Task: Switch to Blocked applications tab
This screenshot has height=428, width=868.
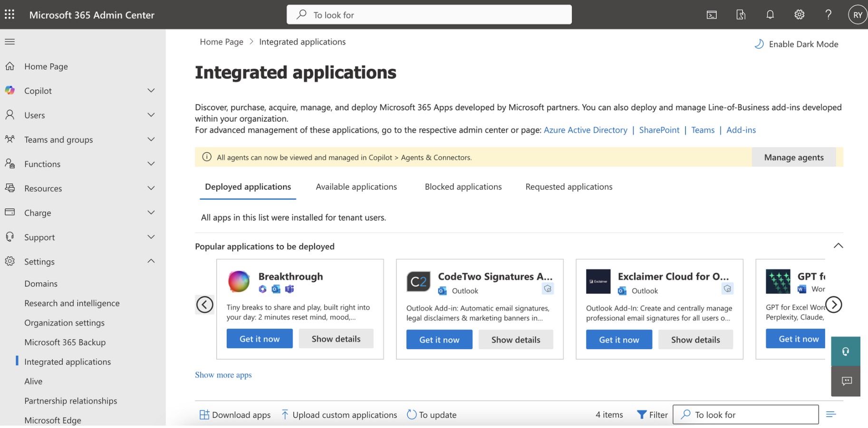Action: 463,187
